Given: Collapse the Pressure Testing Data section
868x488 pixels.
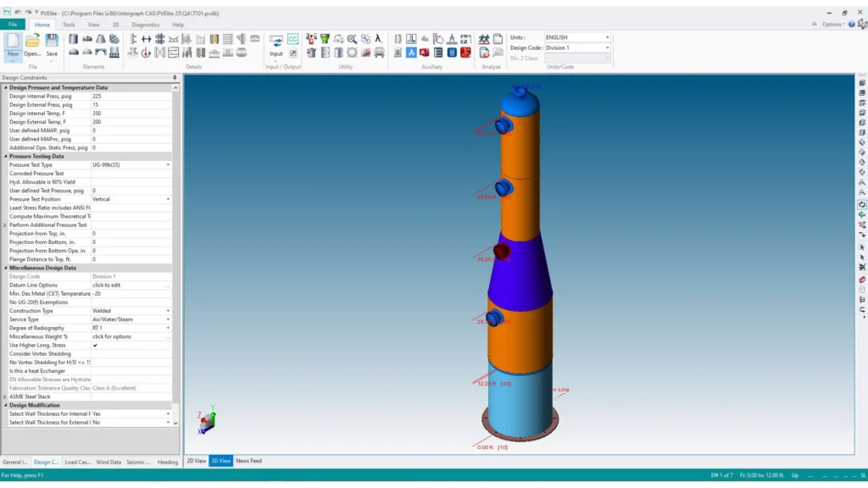Looking at the screenshot, I should (x=5, y=156).
